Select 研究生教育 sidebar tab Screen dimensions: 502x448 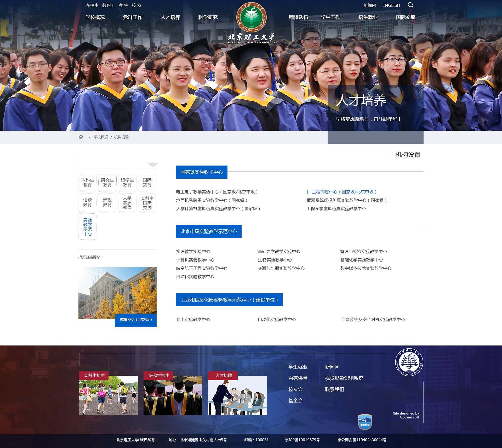coord(107,183)
